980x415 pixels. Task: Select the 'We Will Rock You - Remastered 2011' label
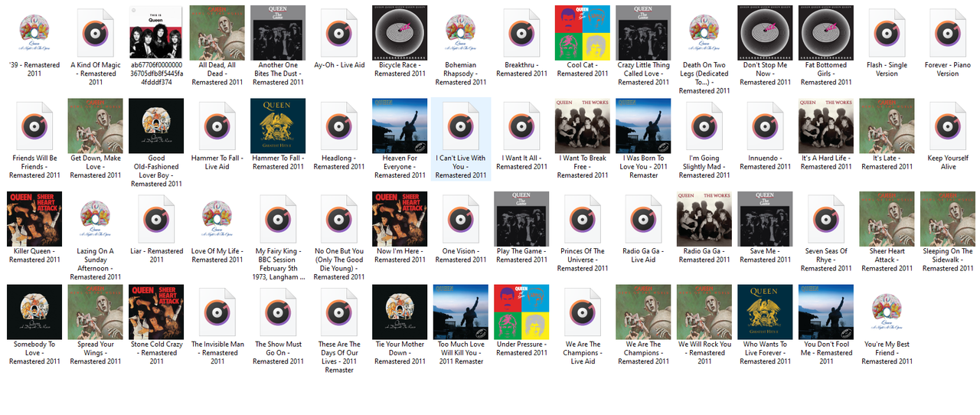click(x=704, y=353)
